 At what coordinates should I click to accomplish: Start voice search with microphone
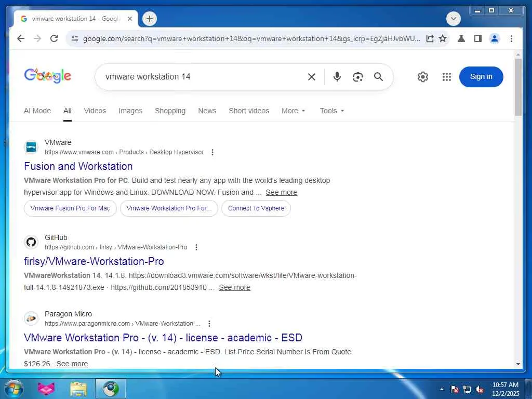click(x=337, y=77)
